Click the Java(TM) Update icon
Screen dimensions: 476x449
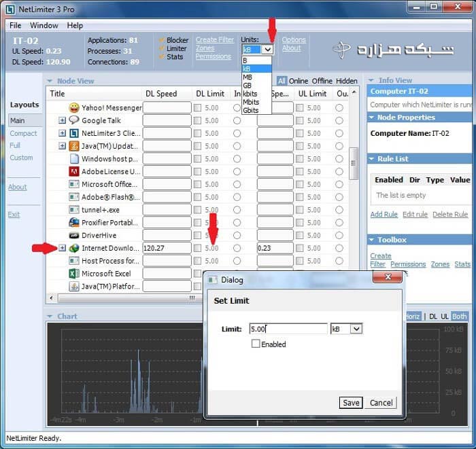click(73, 146)
